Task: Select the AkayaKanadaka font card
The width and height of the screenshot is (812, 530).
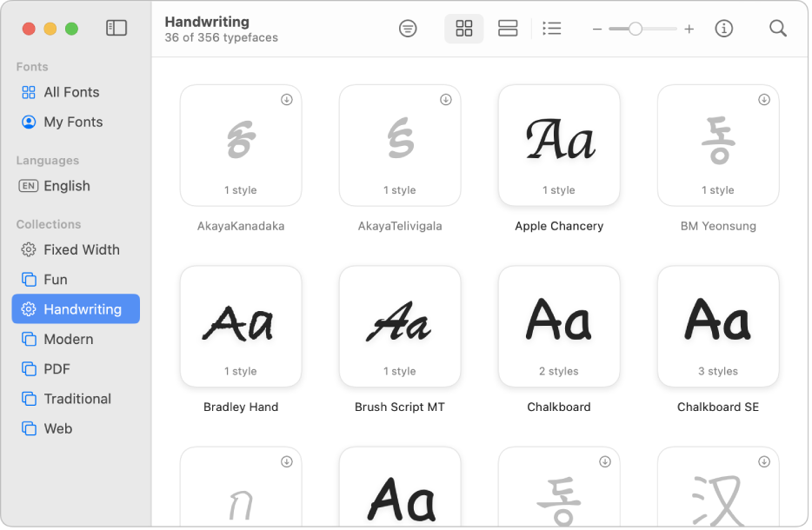Action: point(241,145)
